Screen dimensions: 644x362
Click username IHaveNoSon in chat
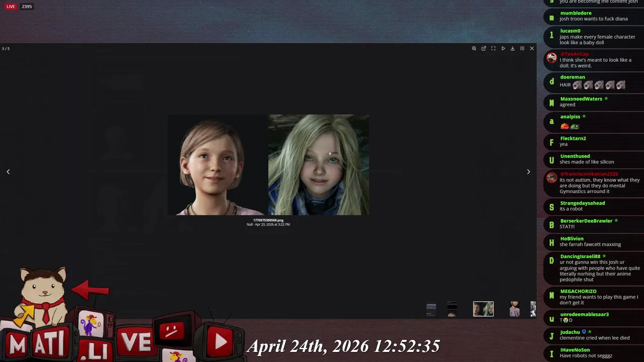[x=575, y=350]
